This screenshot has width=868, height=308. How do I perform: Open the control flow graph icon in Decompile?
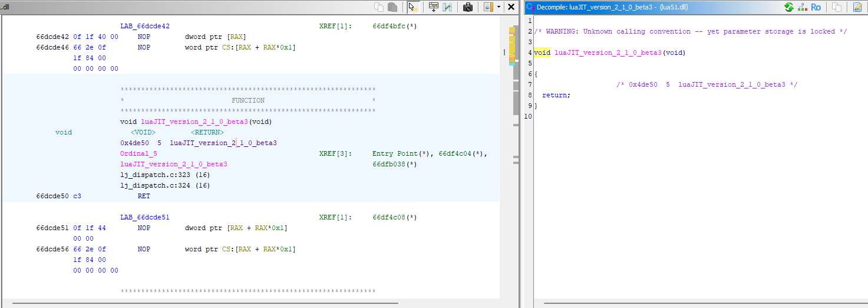[802, 7]
